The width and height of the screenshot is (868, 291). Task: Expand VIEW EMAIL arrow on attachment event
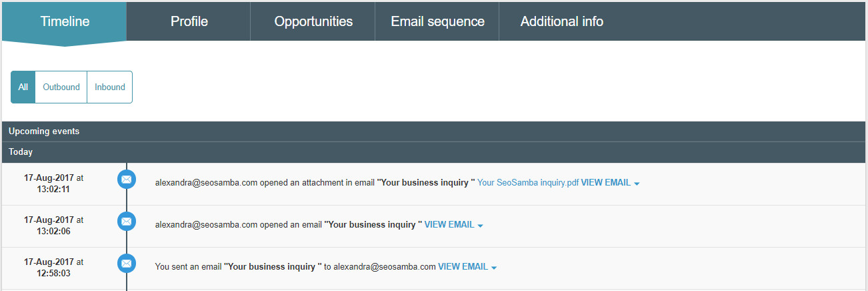pos(637,184)
